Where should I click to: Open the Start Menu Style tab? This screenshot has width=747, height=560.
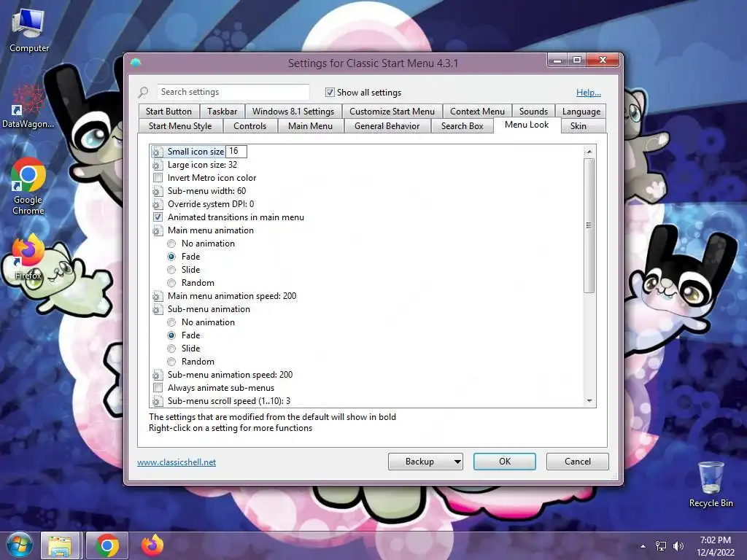(180, 125)
